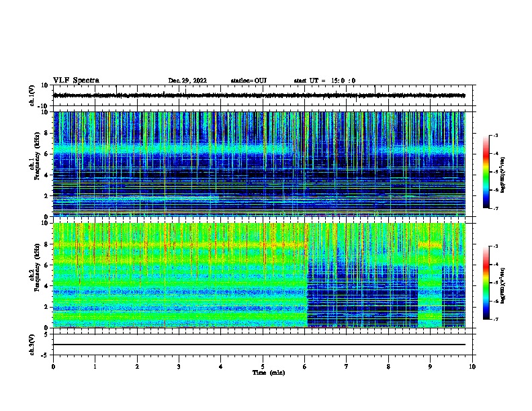532x411 pixels.
Task: Click time axis tick label "3"
Action: point(179,367)
